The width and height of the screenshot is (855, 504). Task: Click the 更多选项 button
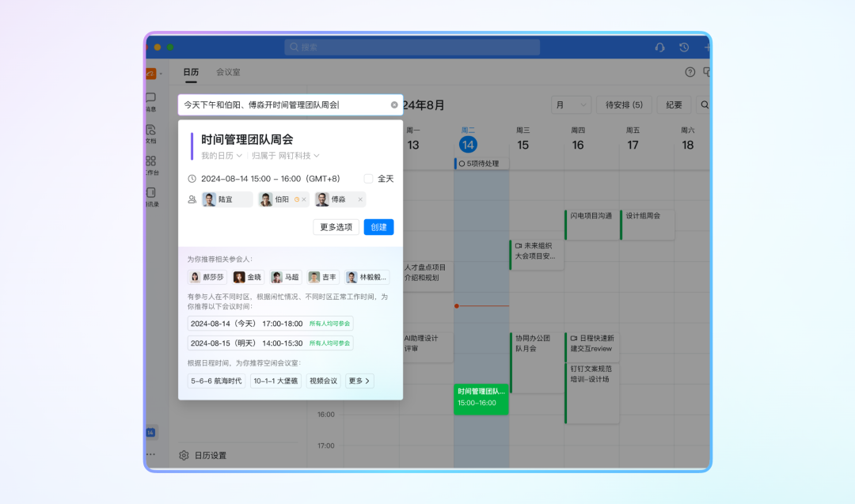(x=336, y=227)
